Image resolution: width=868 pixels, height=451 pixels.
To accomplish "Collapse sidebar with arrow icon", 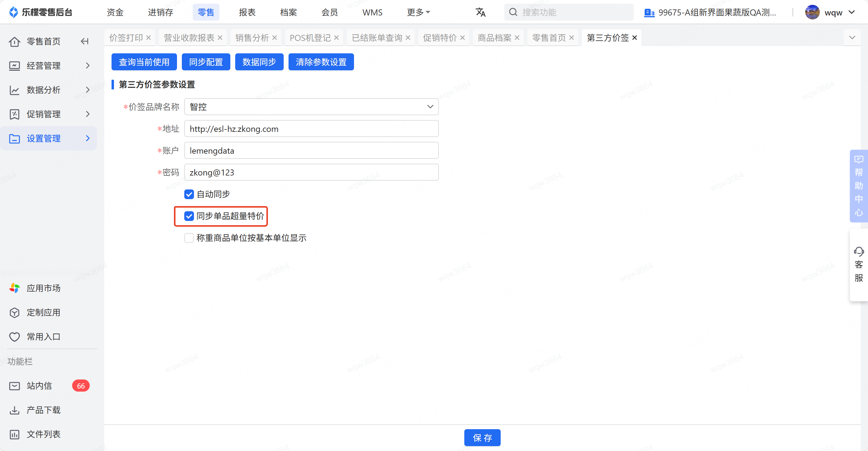I will pyautogui.click(x=85, y=42).
